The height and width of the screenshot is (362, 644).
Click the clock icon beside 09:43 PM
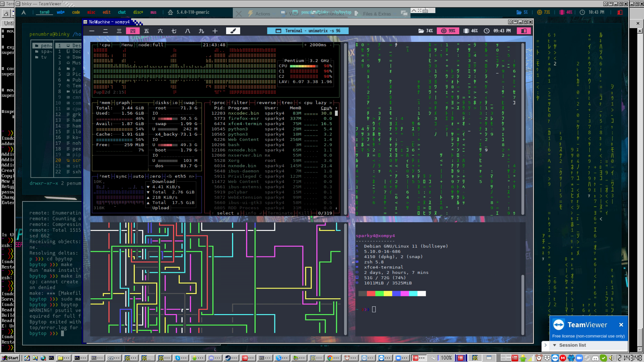[x=486, y=31]
